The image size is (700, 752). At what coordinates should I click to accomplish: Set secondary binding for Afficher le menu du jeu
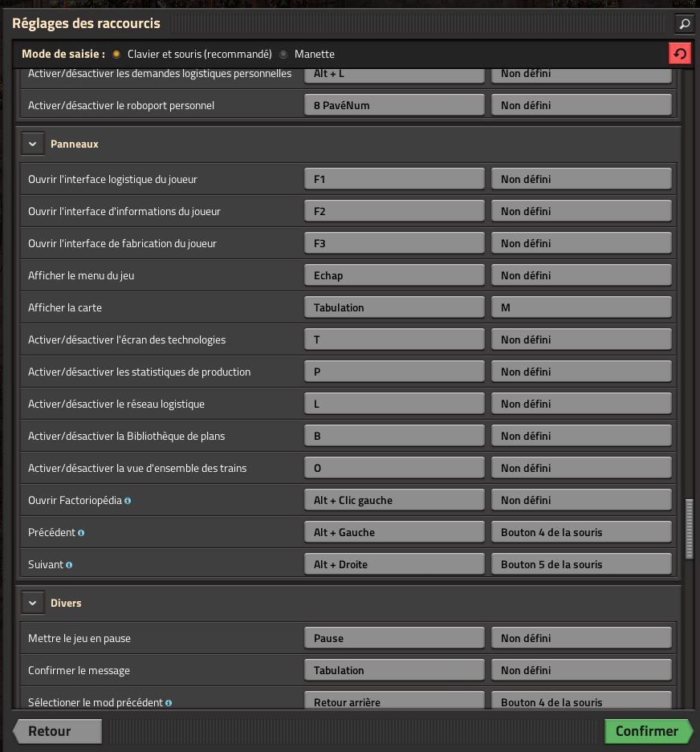[x=581, y=275]
